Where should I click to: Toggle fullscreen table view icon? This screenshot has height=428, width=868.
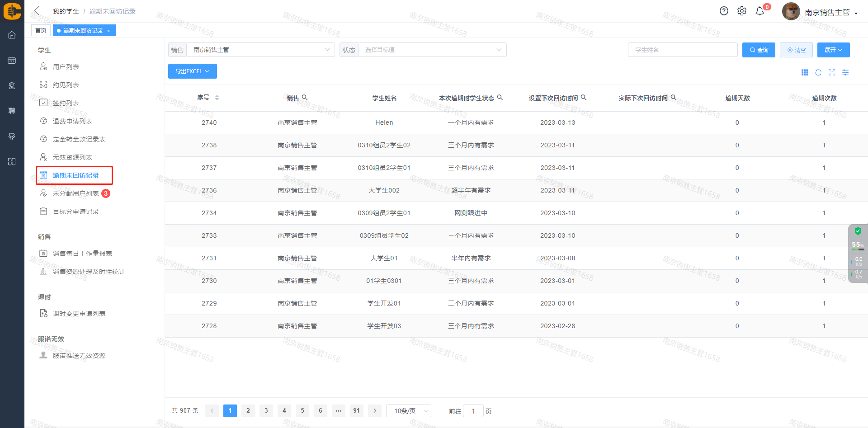point(832,72)
